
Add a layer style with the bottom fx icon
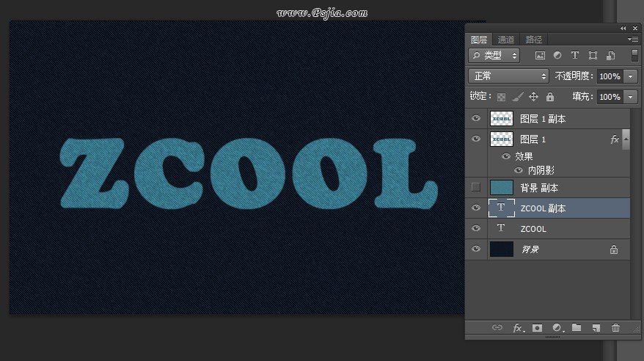pos(518,328)
